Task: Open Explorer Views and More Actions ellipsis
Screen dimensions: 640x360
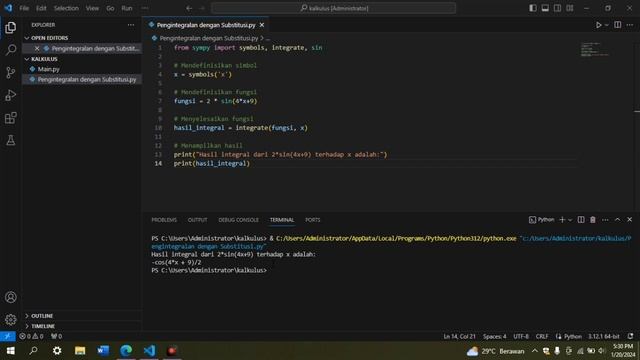Action: point(131,25)
